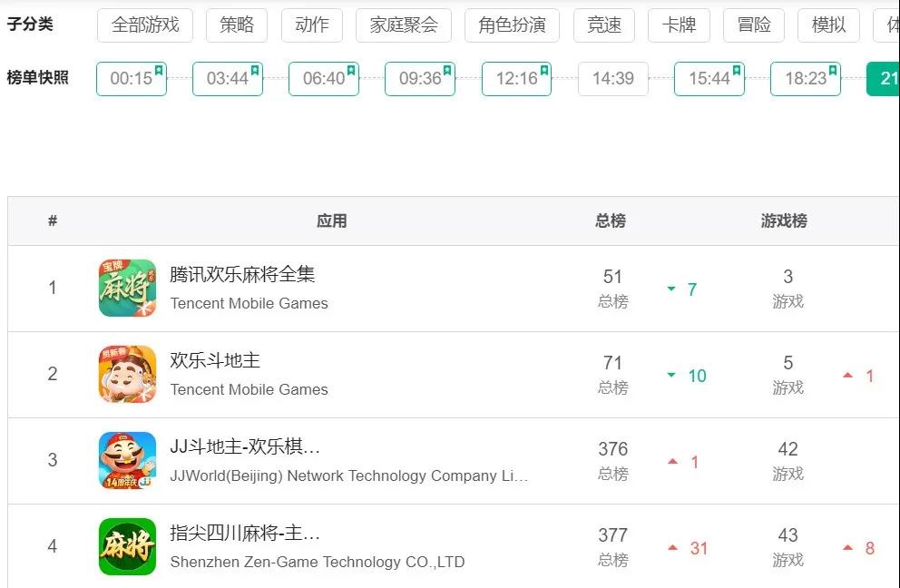This screenshot has width=900, height=588.
Task: Select the 14:39 snapshot time
Action: point(613,79)
